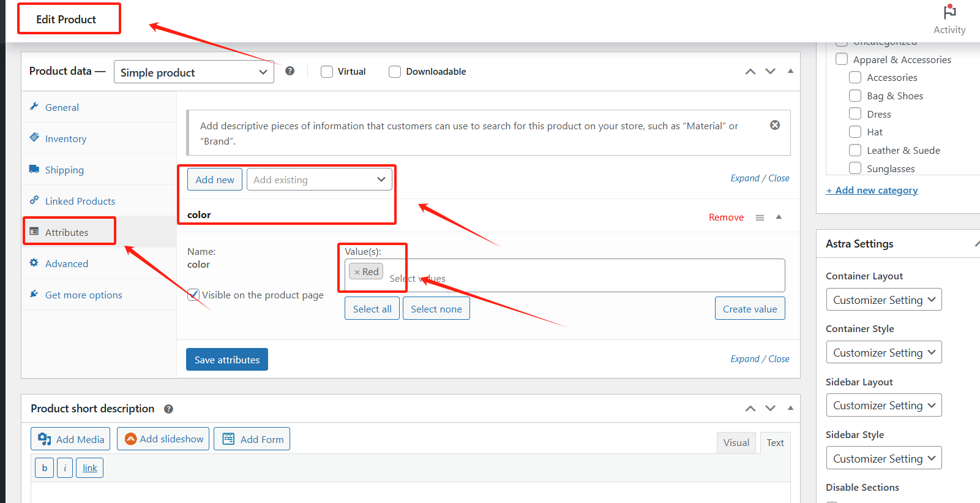This screenshot has height=503, width=980.
Task: Click the Product data help question mark
Action: 290,71
